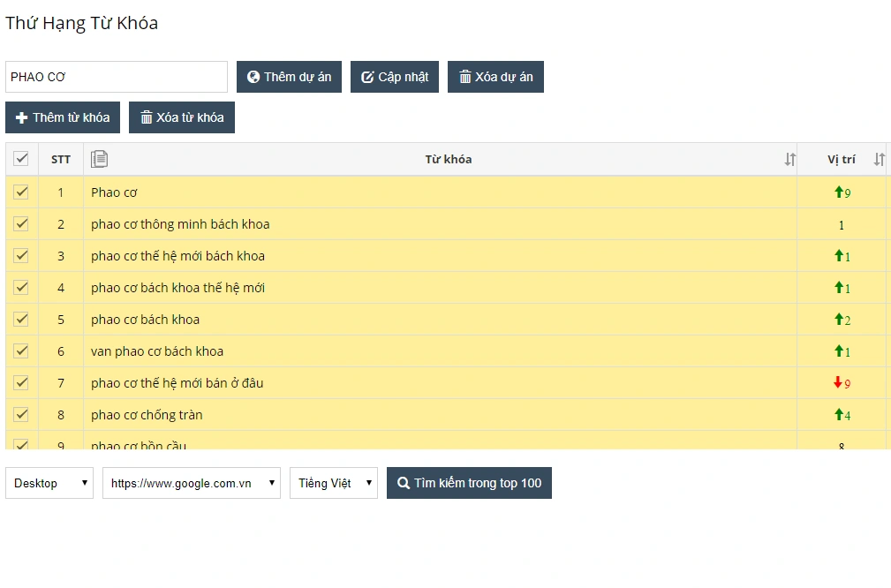Click red down arrow in row 7
Image resolution: width=891 pixels, height=588 pixels.
pyautogui.click(x=838, y=383)
